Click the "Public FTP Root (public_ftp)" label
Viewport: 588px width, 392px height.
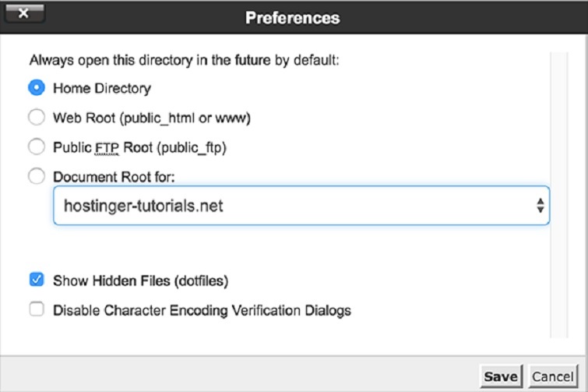(139, 147)
